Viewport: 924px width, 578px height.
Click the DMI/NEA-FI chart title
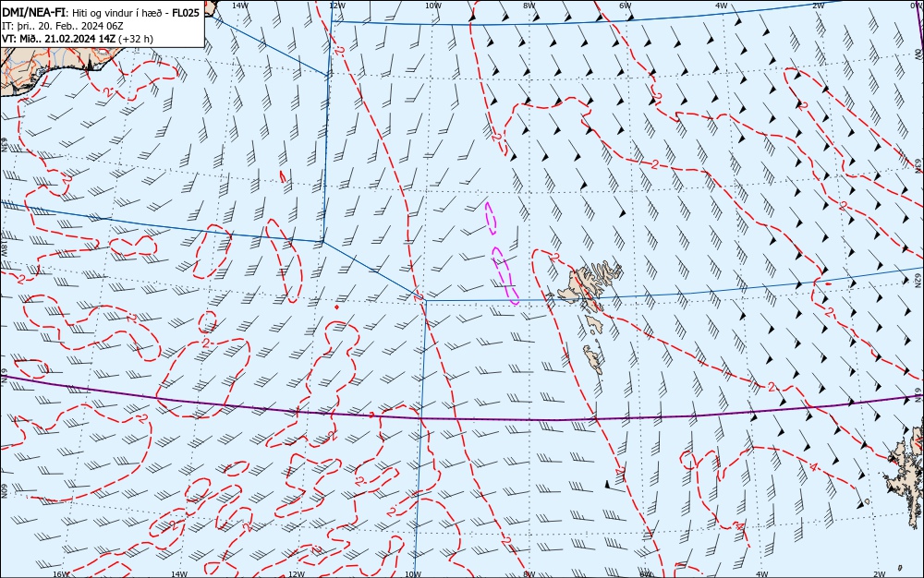coord(35,12)
